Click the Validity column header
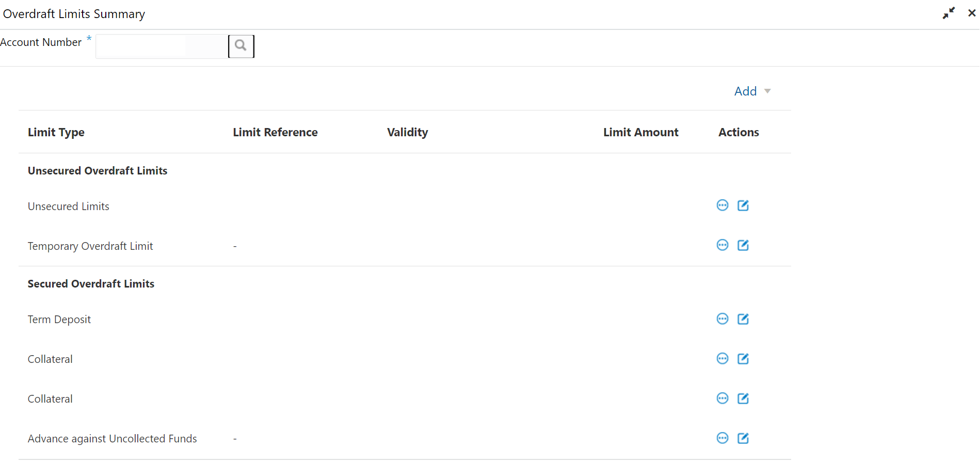Viewport: 980px width, 462px height. pyautogui.click(x=408, y=133)
